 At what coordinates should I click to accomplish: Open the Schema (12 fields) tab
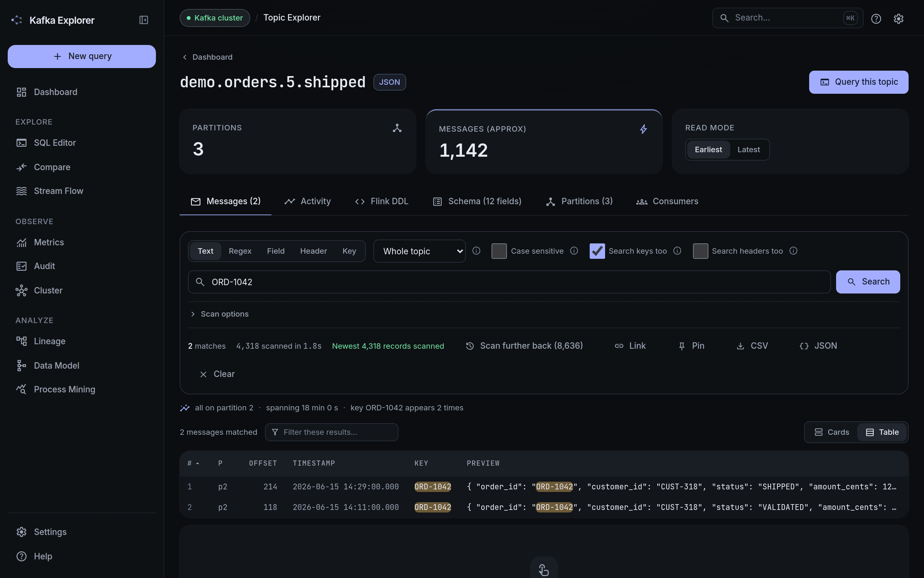click(477, 201)
